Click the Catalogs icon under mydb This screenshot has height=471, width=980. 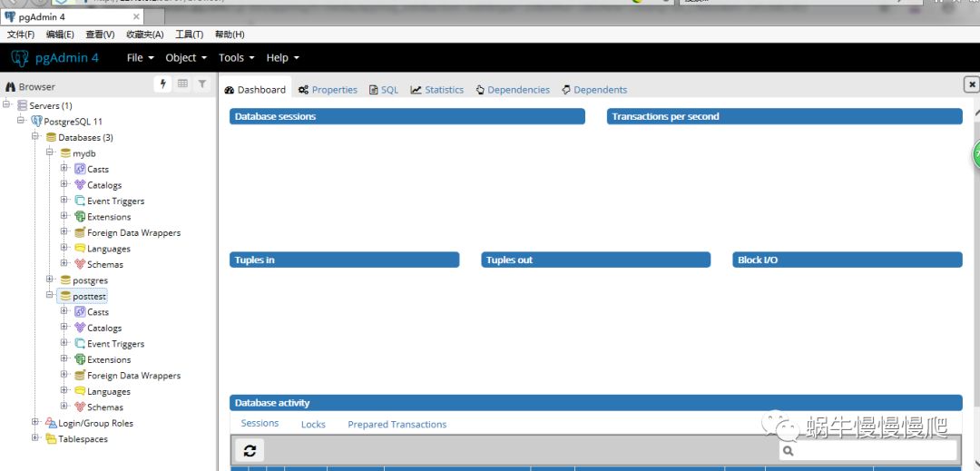(x=79, y=185)
